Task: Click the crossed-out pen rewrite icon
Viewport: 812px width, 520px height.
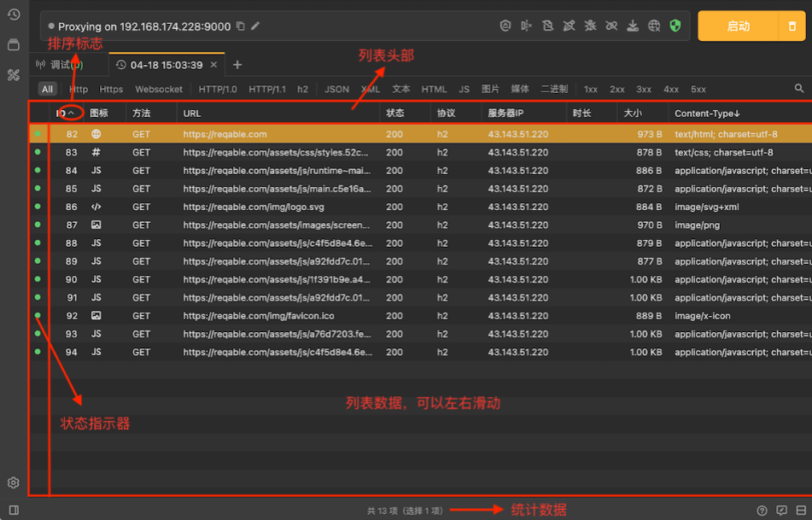Action: click(570, 26)
